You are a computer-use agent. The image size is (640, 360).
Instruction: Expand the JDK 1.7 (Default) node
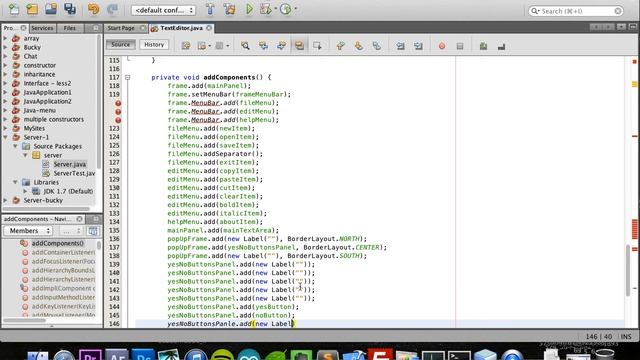pyautogui.click(x=25, y=191)
